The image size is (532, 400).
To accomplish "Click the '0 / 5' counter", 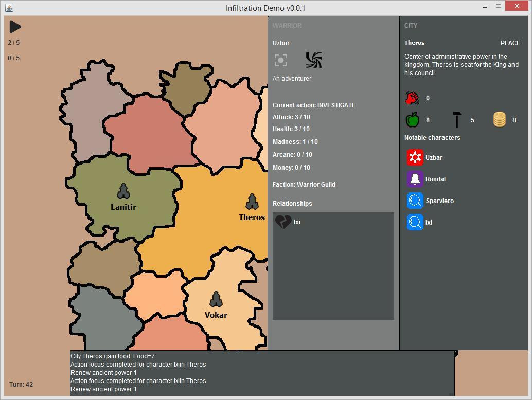I will pos(13,58).
